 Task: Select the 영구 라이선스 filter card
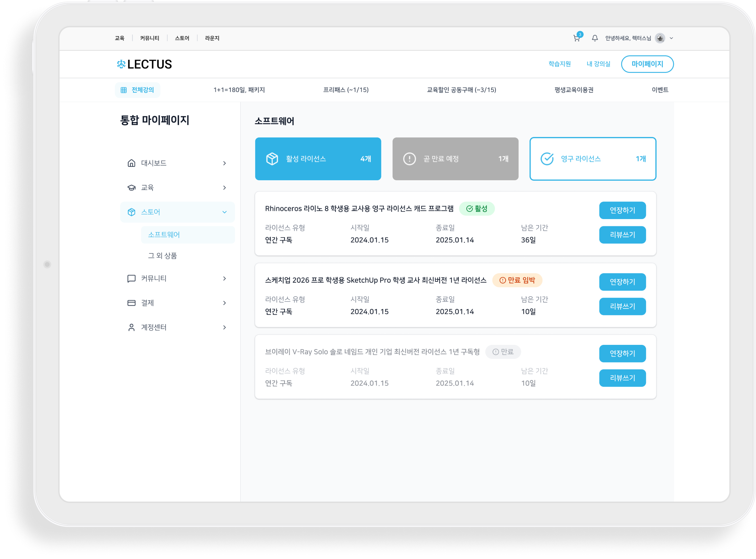[x=593, y=159]
